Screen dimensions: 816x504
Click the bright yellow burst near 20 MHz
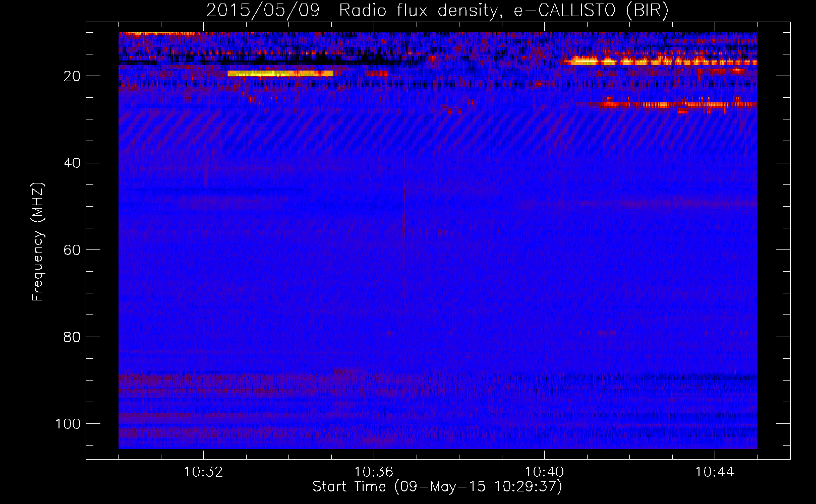(x=280, y=74)
